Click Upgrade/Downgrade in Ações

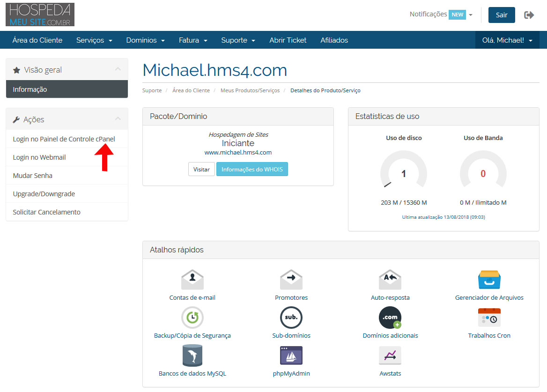click(67, 194)
